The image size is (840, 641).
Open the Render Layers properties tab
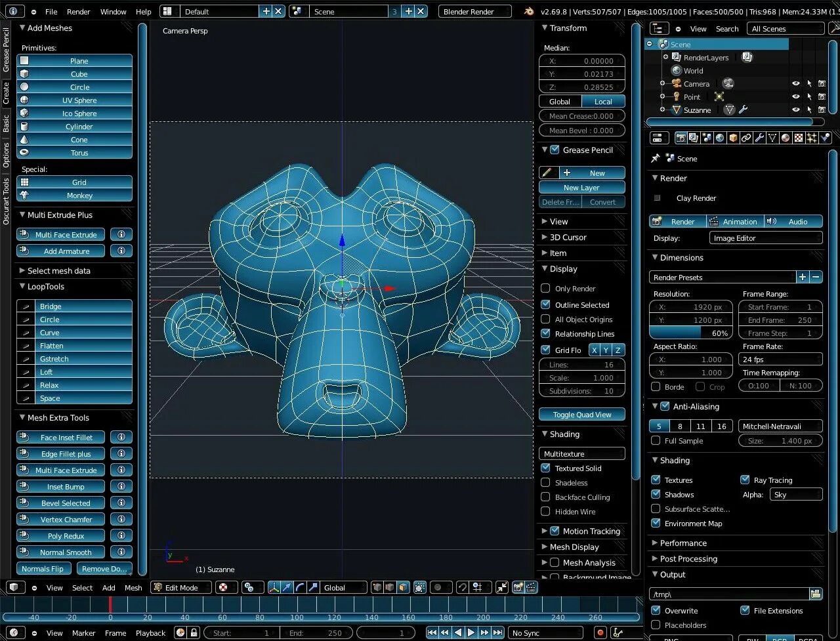pyautogui.click(x=694, y=138)
